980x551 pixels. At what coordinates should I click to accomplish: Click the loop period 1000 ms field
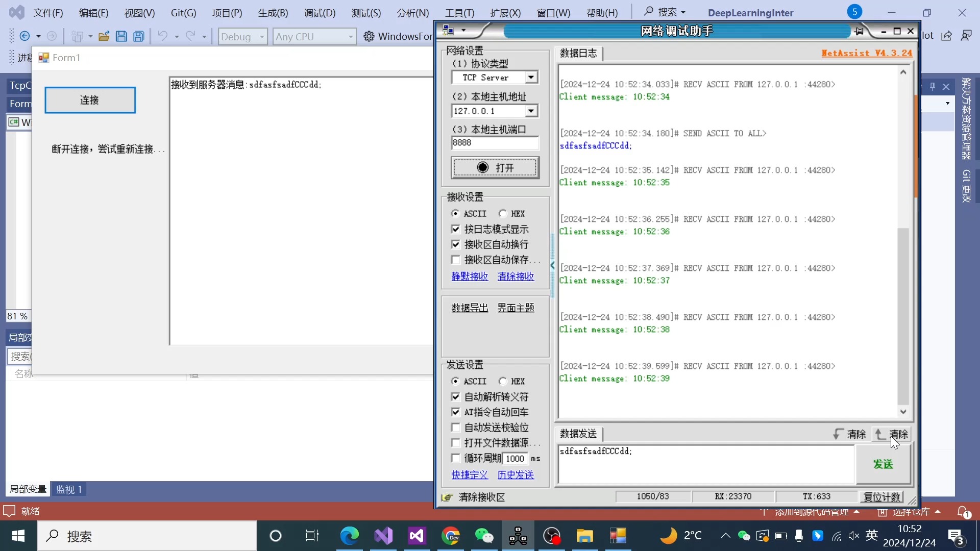coord(515,459)
